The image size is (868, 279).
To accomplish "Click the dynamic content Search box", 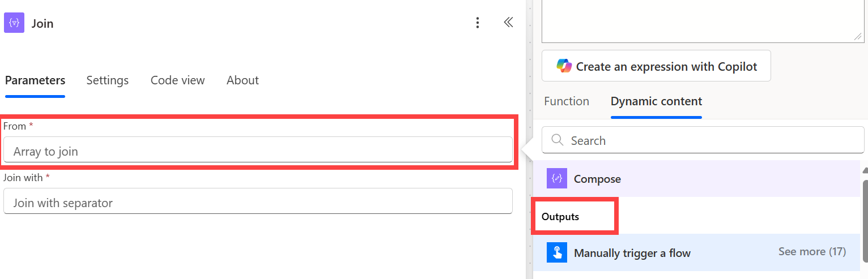I will 703,140.
